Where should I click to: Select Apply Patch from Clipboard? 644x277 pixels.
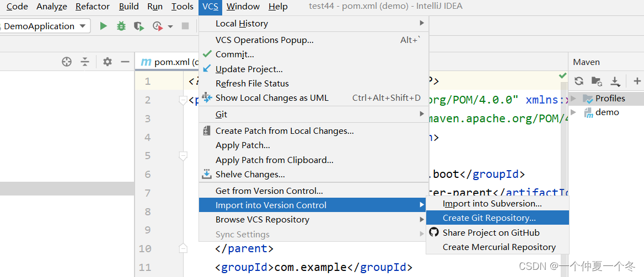coord(314,160)
